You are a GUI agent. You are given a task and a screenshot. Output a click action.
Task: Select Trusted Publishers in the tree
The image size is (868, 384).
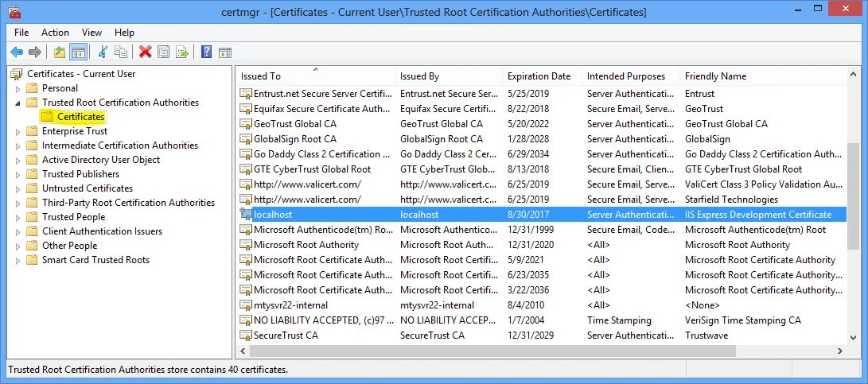(x=81, y=174)
